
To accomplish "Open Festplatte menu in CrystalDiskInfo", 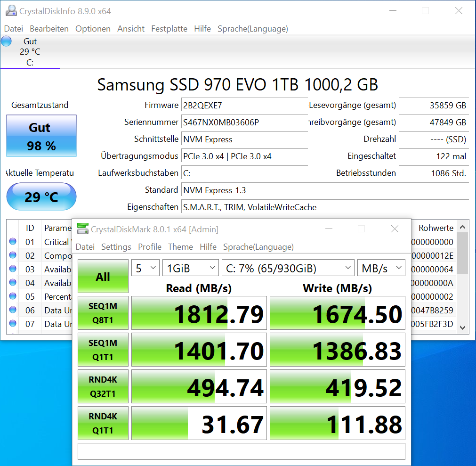I will (x=169, y=29).
